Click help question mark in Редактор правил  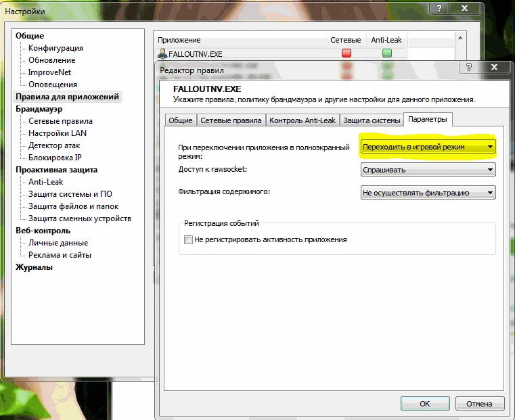point(469,67)
